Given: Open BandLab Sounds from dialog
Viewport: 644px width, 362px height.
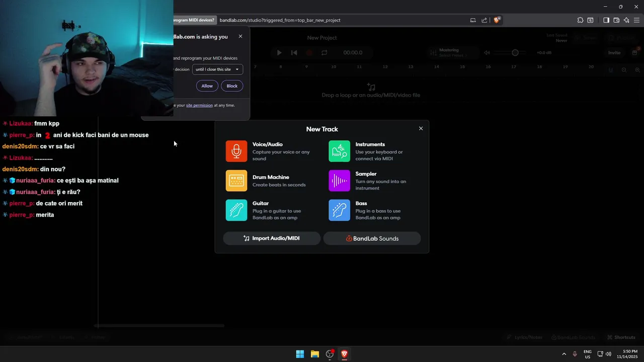Looking at the screenshot, I should [372, 238].
